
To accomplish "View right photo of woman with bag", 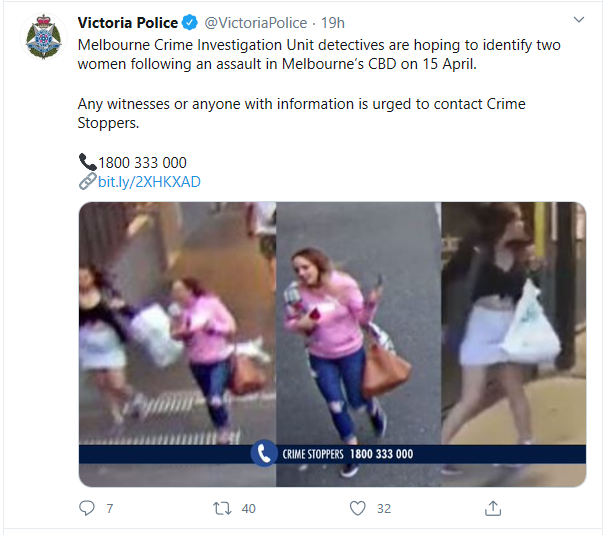I will click(514, 344).
